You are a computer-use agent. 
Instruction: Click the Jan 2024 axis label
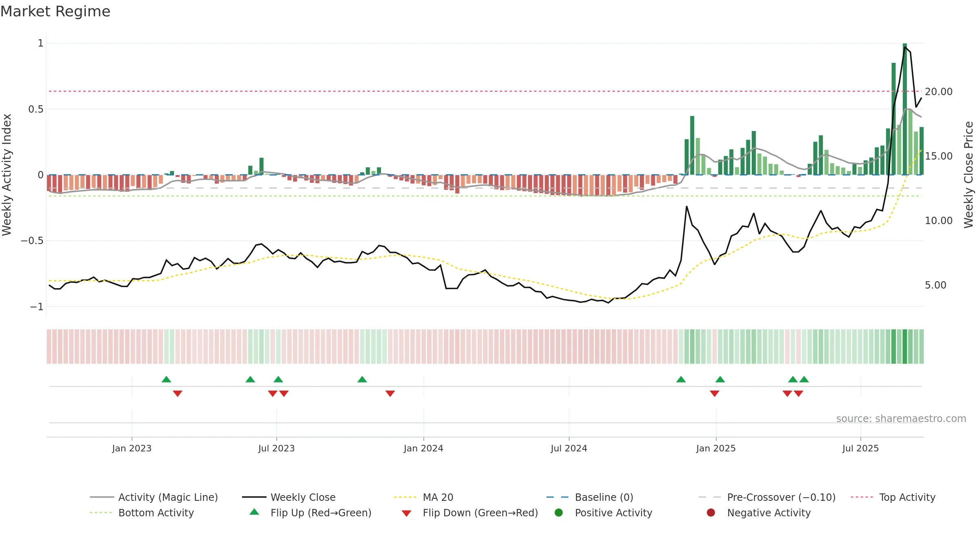pyautogui.click(x=423, y=449)
